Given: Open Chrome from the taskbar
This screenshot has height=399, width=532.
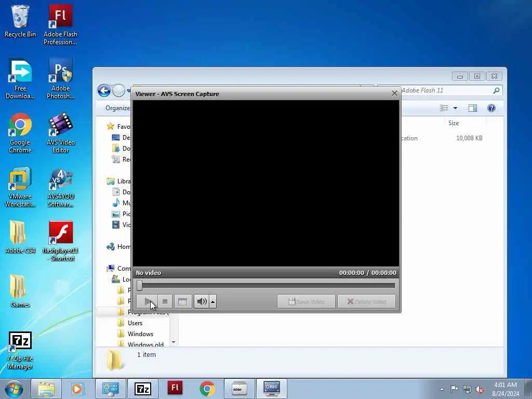Looking at the screenshot, I should (x=207, y=389).
